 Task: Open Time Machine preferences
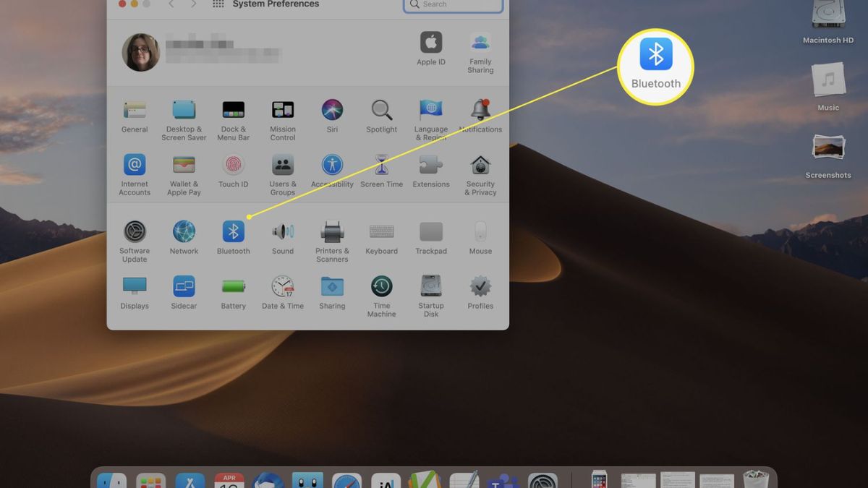[x=382, y=286]
